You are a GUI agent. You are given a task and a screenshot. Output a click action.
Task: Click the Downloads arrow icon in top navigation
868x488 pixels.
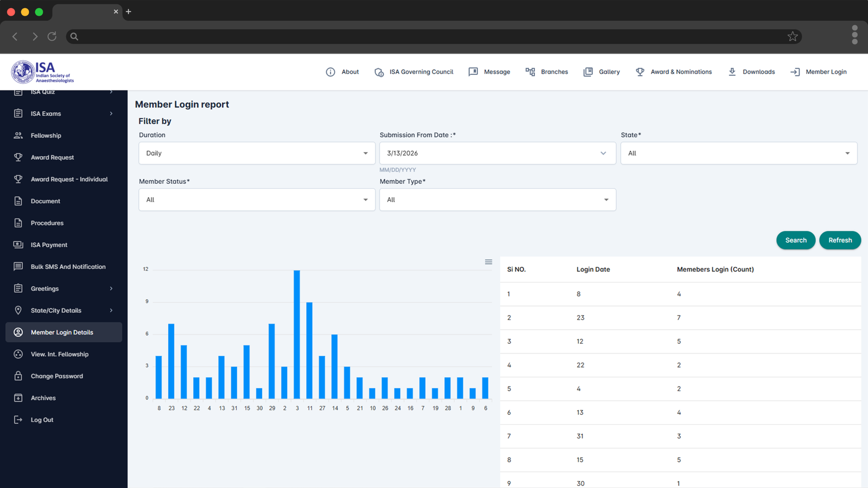tap(732, 72)
